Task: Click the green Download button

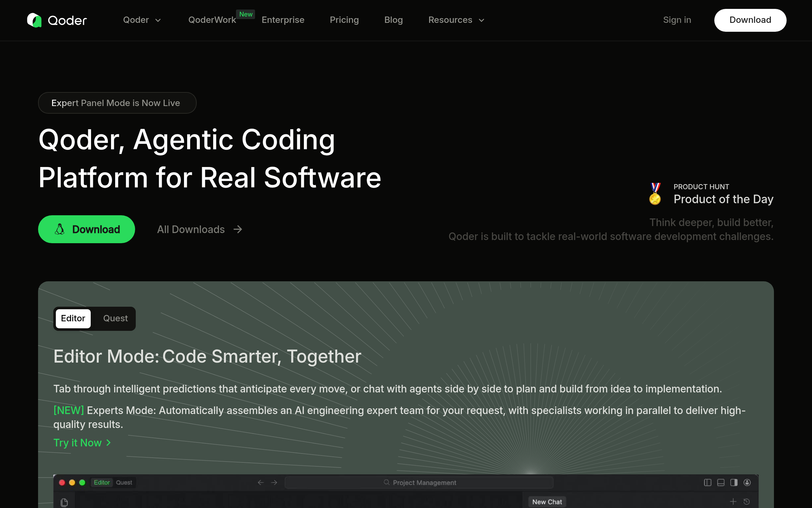Action: point(87,229)
